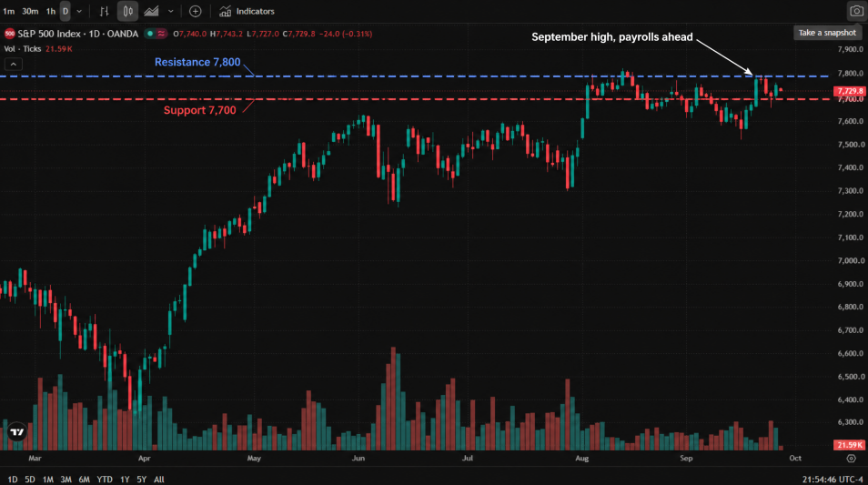This screenshot has height=485, width=868.
Task: Set date range to 1D
Action: [12, 480]
